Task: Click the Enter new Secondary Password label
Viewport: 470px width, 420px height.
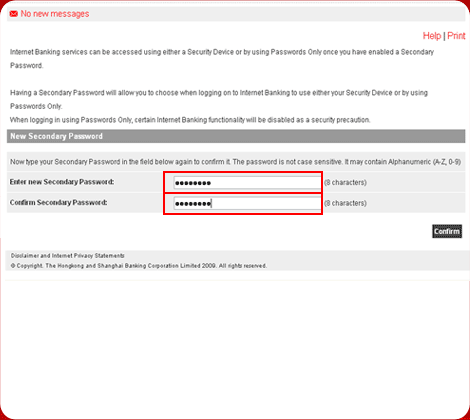Action: pyautogui.click(x=62, y=182)
